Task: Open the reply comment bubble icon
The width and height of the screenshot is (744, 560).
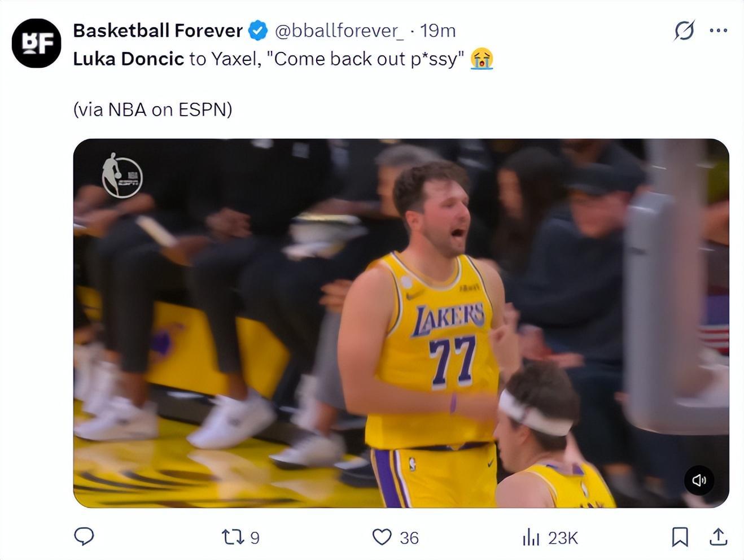Action: (84, 536)
